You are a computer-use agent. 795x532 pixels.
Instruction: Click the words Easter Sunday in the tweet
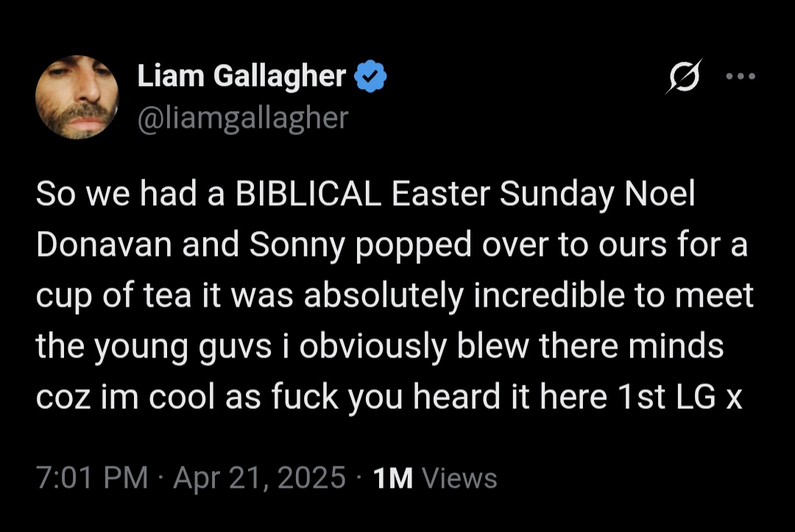click(x=503, y=194)
